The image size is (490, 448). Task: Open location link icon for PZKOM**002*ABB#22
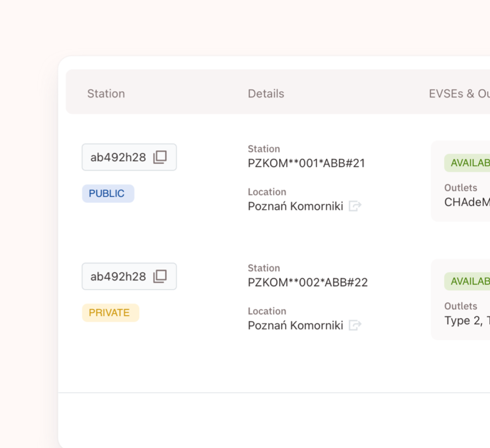[355, 326]
